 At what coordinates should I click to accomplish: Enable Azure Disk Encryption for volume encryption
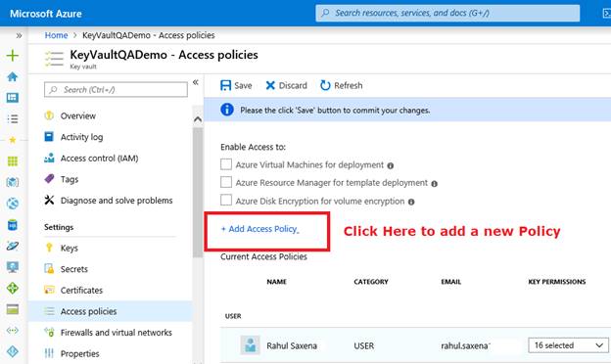click(x=226, y=201)
